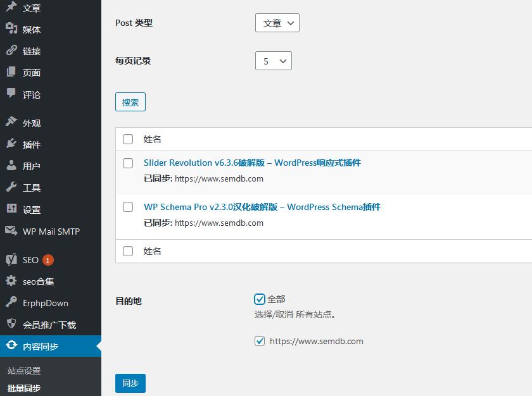The width and height of the screenshot is (532, 396).
Task: Click the pushpin icon beside 文章
Action: click(11, 8)
